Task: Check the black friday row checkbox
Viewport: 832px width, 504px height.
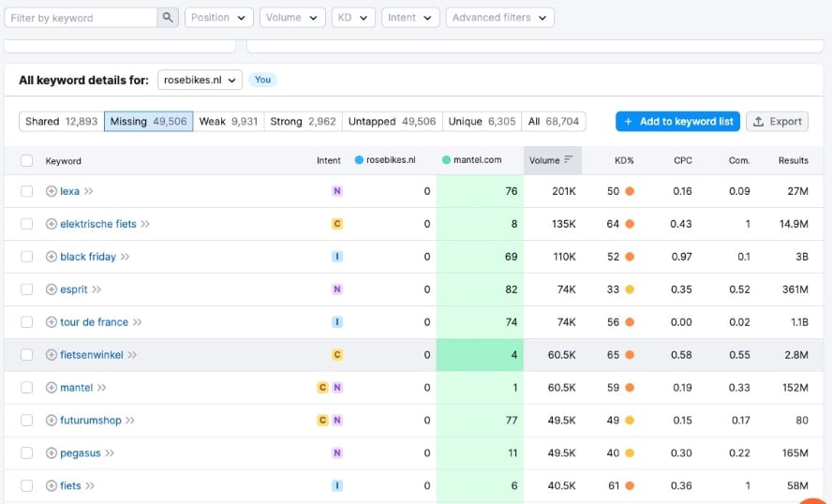Action: pyautogui.click(x=26, y=257)
